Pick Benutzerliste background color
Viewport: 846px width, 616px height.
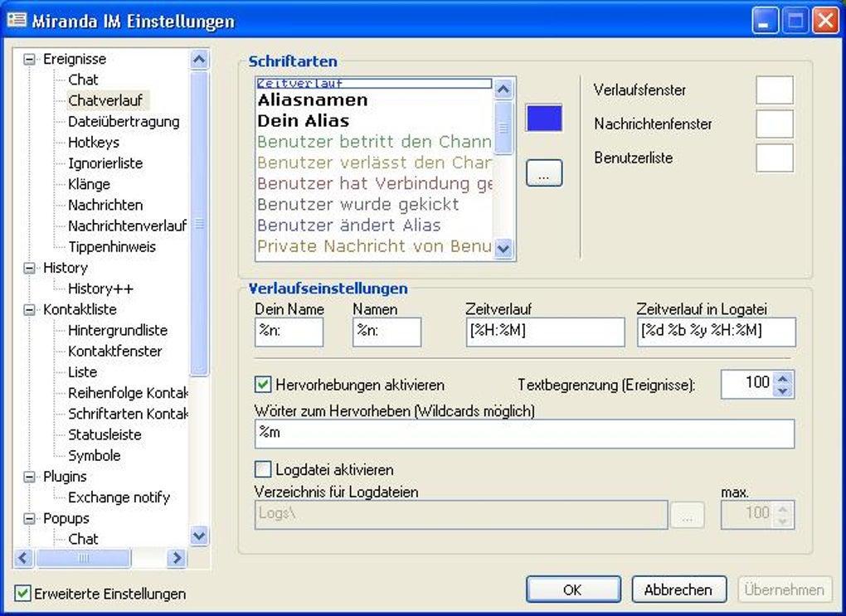tap(774, 158)
